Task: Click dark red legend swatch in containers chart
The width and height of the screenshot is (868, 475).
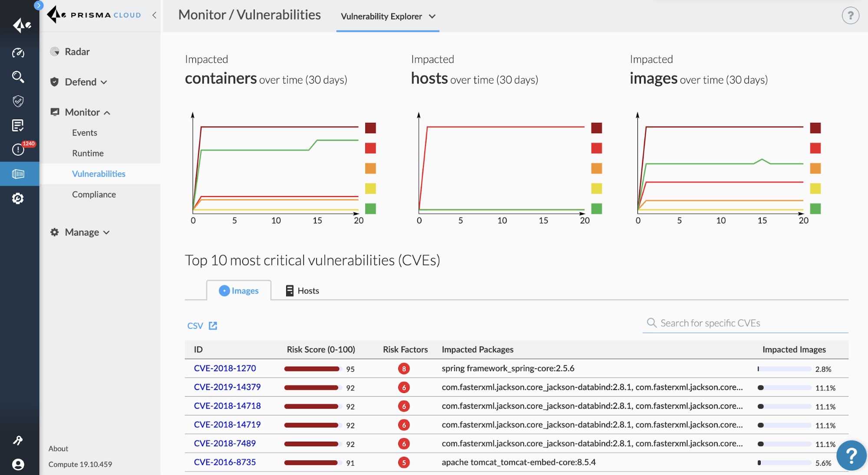Action: (x=370, y=128)
